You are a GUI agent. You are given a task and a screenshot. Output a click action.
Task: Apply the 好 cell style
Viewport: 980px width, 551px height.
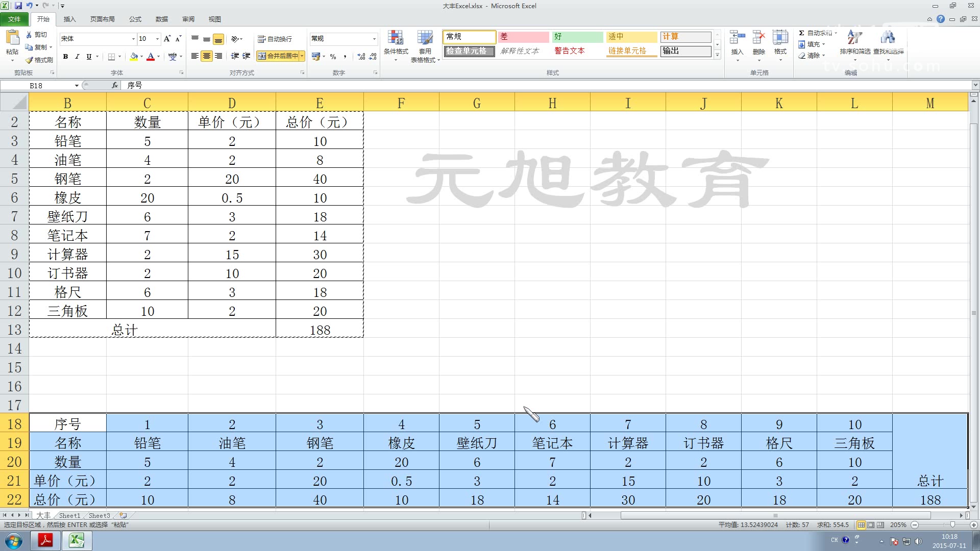577,37
